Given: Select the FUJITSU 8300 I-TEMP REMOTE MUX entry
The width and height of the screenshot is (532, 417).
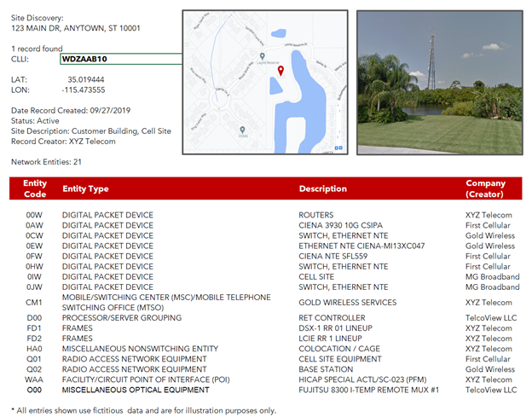Looking at the screenshot, I should 368,390.
